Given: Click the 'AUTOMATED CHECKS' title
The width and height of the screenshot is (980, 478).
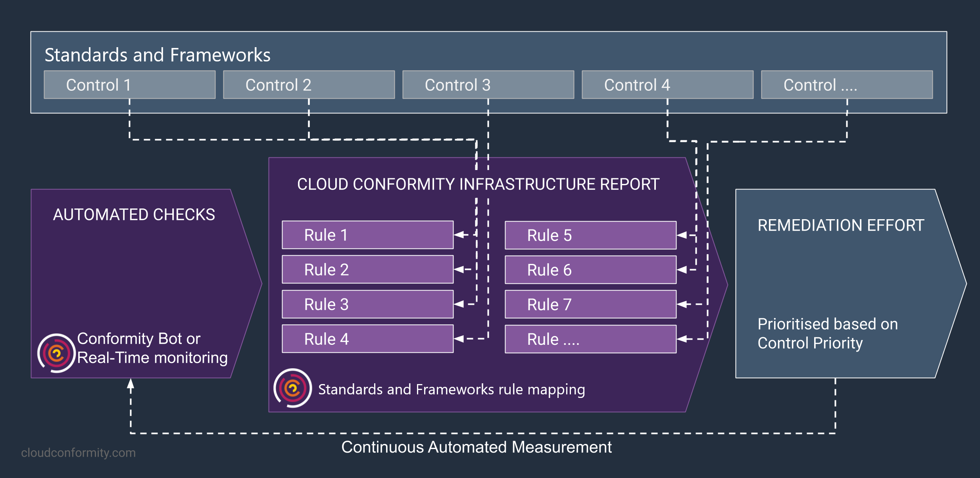Looking at the screenshot, I should coord(134,214).
